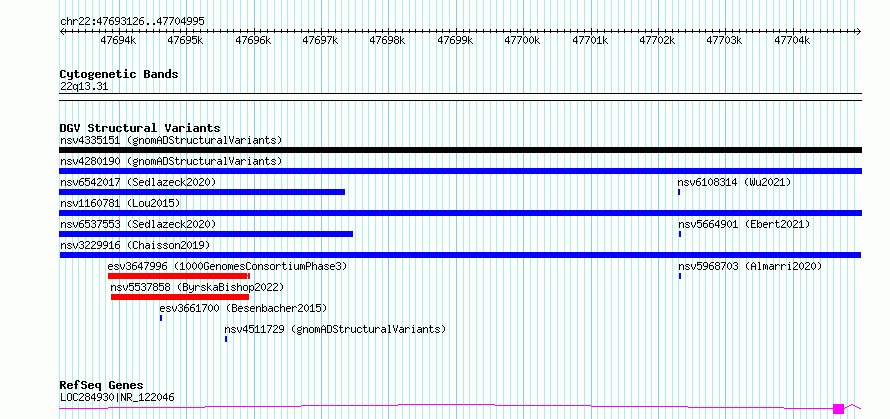Click the 47698k ruler tick label
Viewport: 890px width, 419px height.
coord(387,41)
